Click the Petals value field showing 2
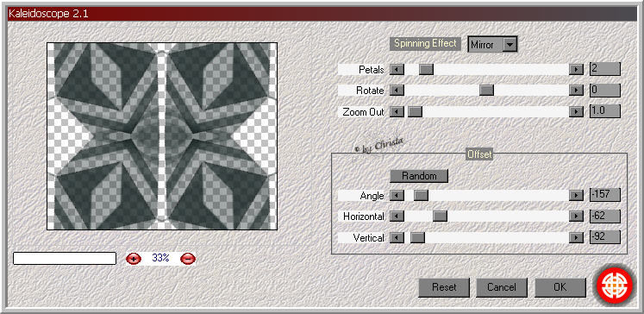The width and height of the screenshot is (644, 314). coord(604,69)
